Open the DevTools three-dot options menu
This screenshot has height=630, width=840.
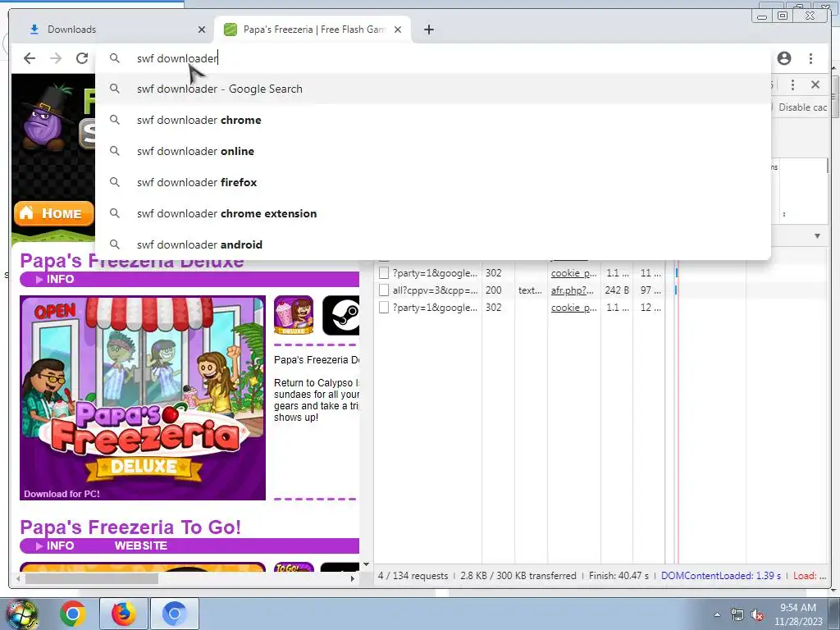coord(792,84)
